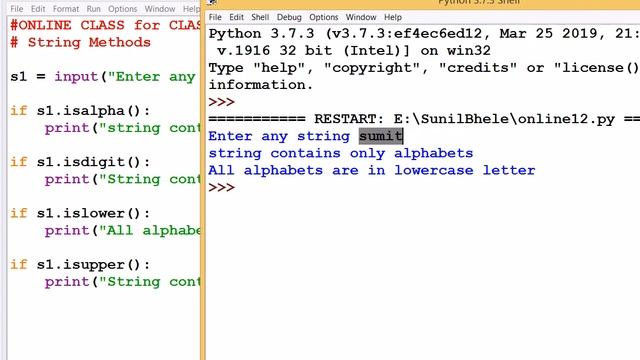Open the File menu in editor window
Screen dimensions: 640x360
17,9
